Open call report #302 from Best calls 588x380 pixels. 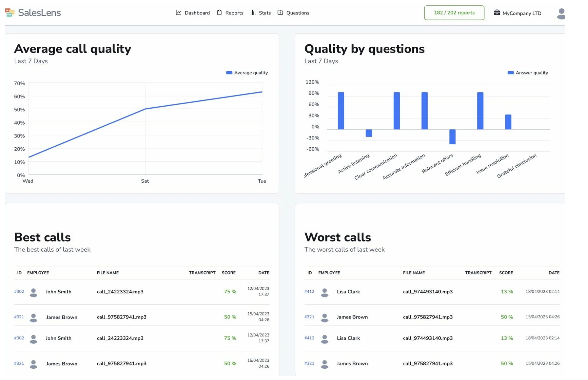coord(19,291)
